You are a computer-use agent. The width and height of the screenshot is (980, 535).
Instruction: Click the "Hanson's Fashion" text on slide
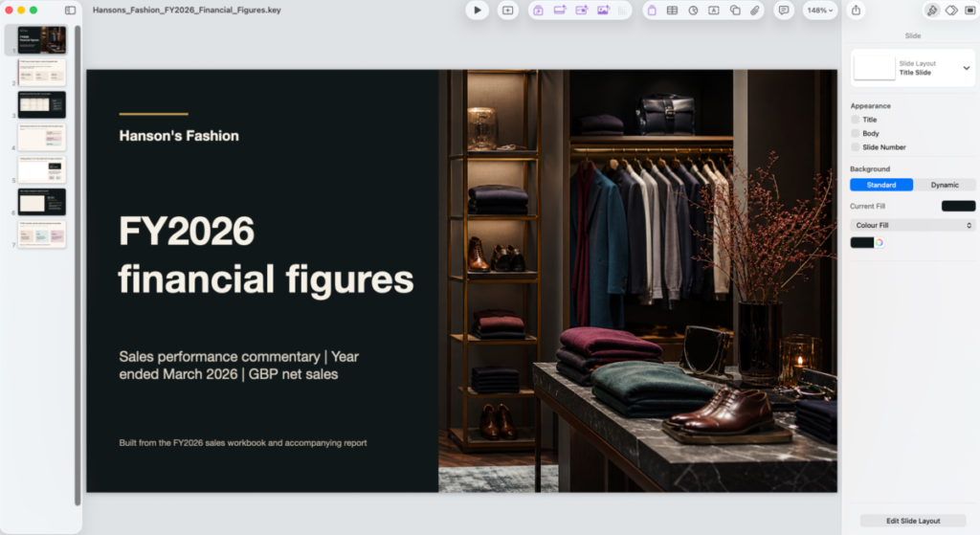179,136
